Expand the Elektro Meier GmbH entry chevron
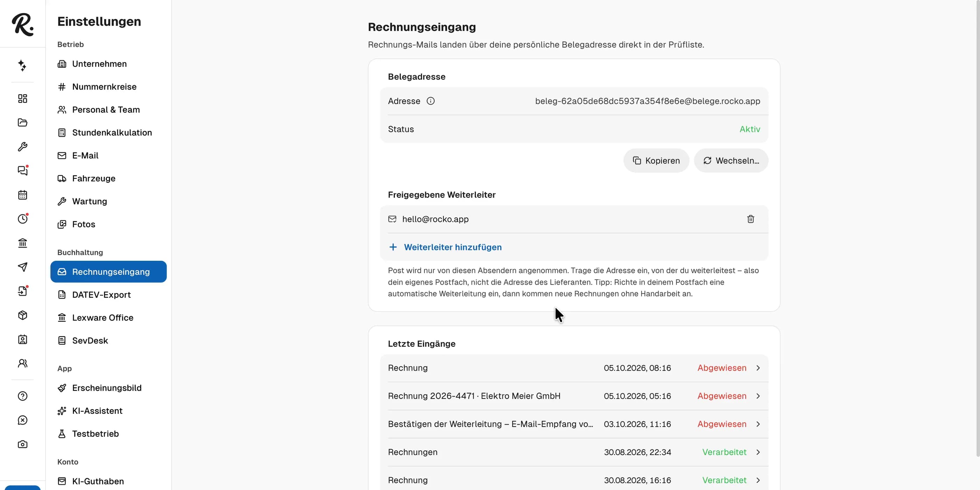 [x=758, y=396]
